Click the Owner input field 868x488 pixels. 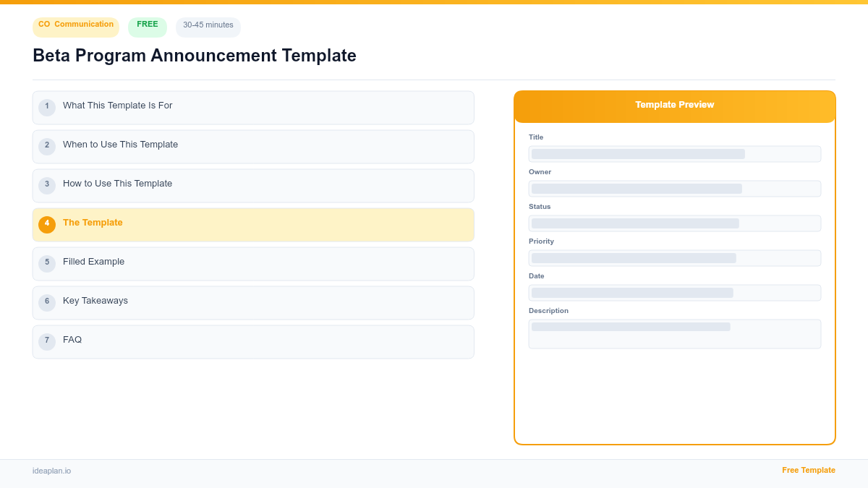pos(675,189)
